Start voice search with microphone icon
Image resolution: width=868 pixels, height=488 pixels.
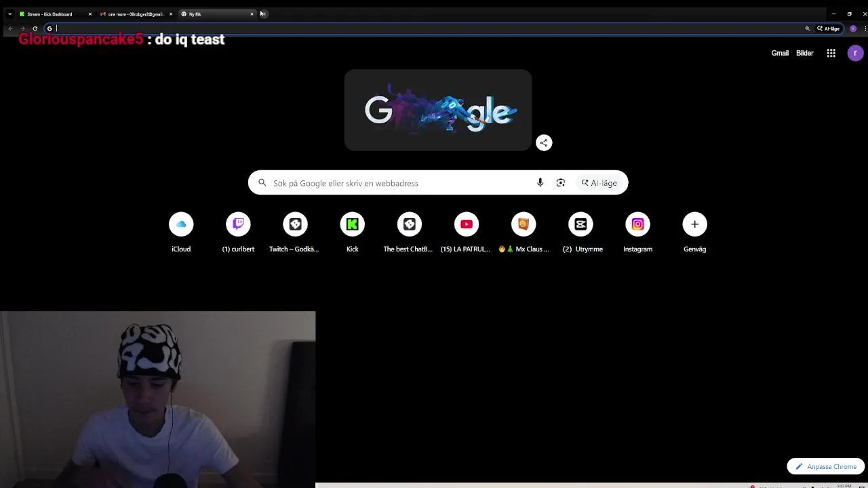click(540, 183)
